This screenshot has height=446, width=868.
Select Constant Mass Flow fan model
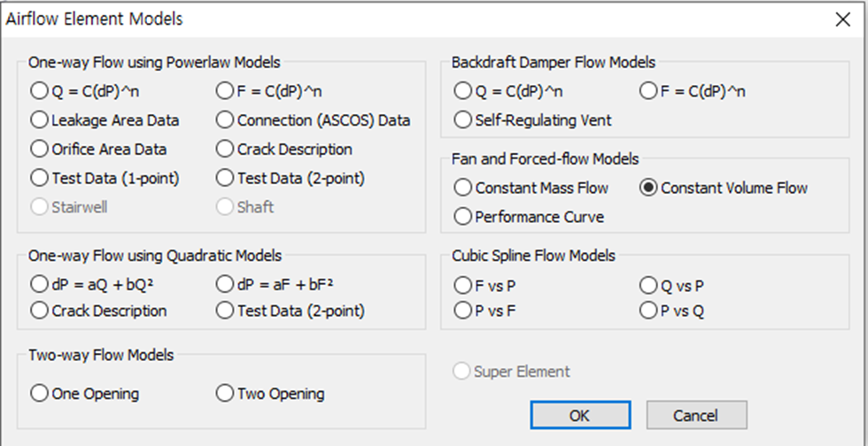(462, 188)
